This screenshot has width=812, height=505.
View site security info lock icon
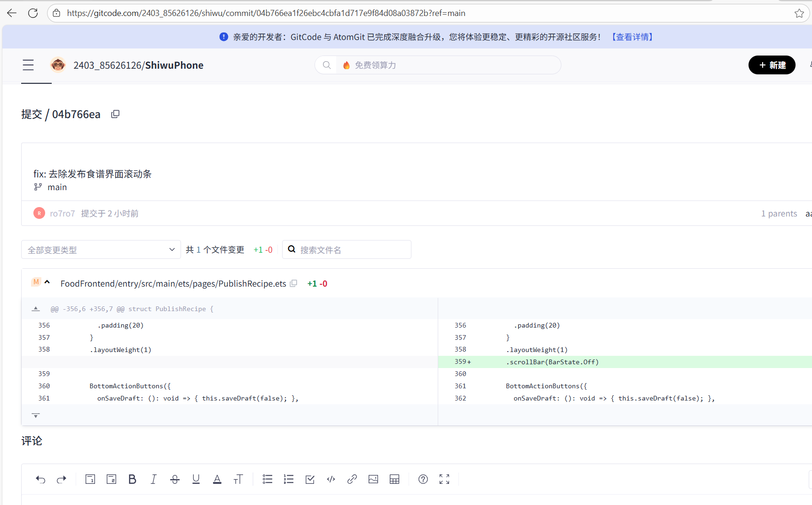[x=56, y=13]
